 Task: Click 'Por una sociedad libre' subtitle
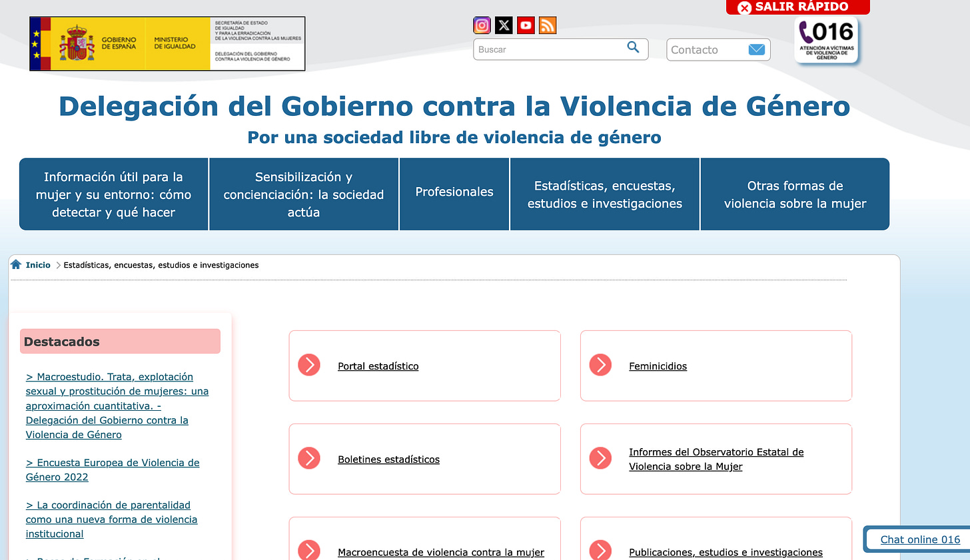454,137
